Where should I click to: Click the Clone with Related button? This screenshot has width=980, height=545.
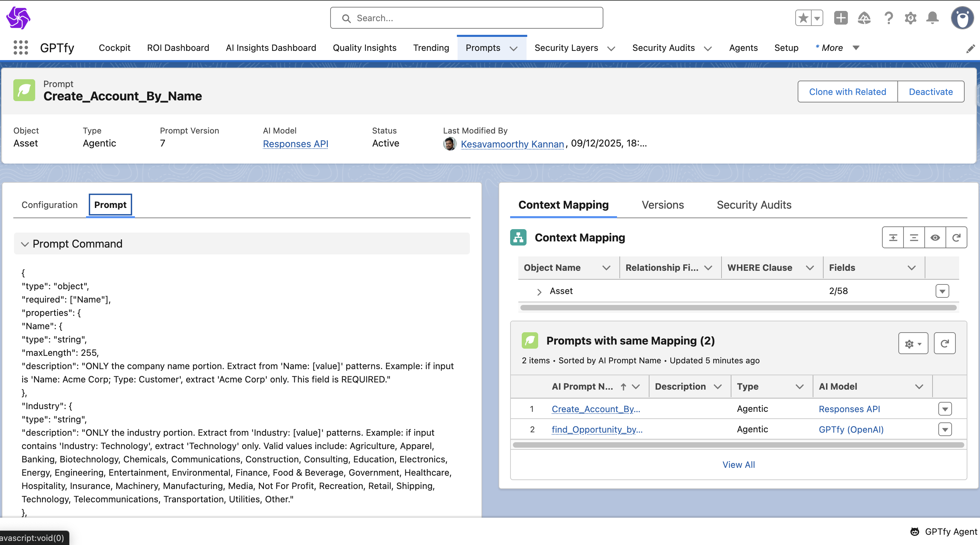click(x=847, y=92)
